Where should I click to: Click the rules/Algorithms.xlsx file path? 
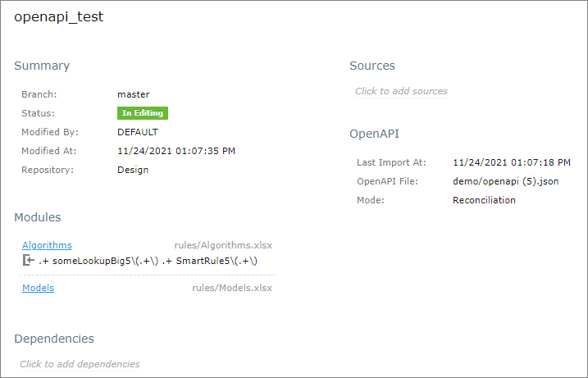click(223, 244)
